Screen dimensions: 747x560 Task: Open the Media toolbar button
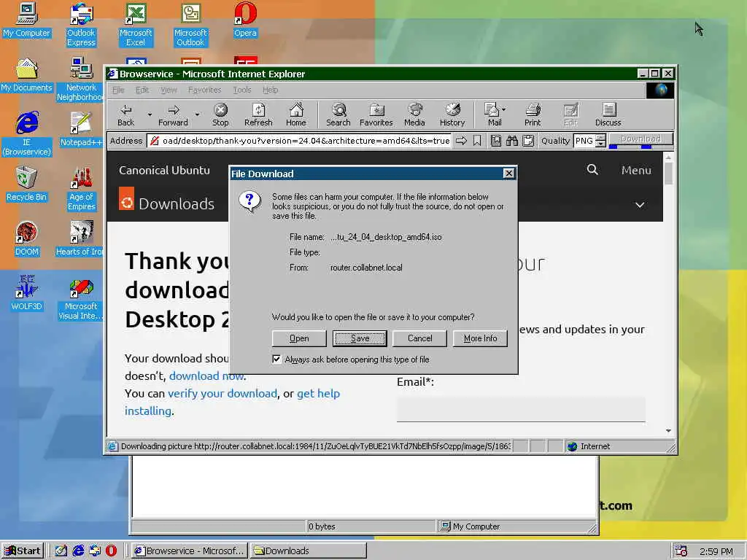click(414, 115)
